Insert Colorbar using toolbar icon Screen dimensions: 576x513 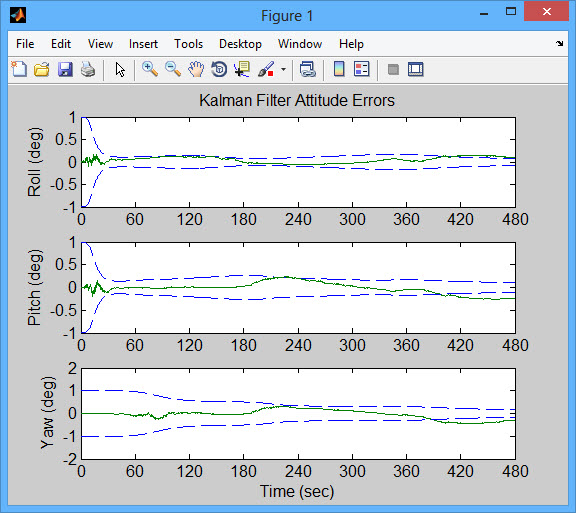coord(339,69)
